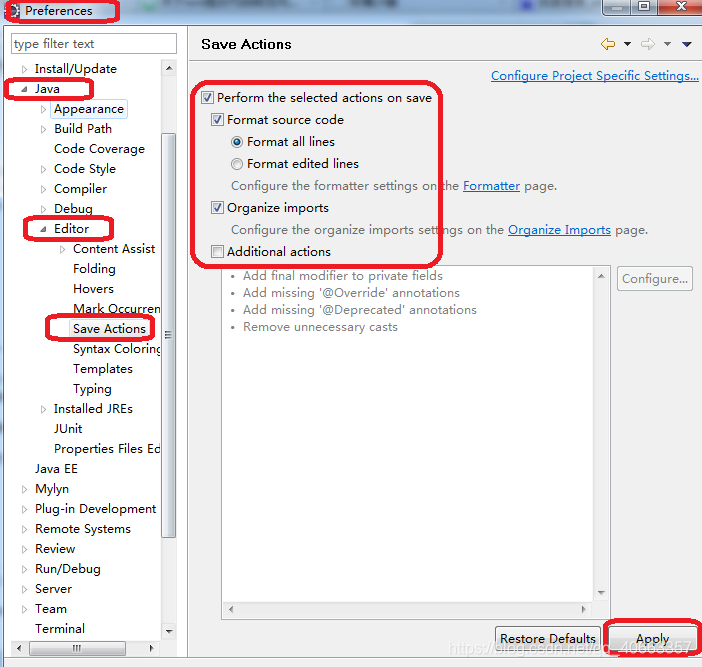This screenshot has width=702, height=667.
Task: Open Configure Project Specific Settings link
Action: pos(595,76)
